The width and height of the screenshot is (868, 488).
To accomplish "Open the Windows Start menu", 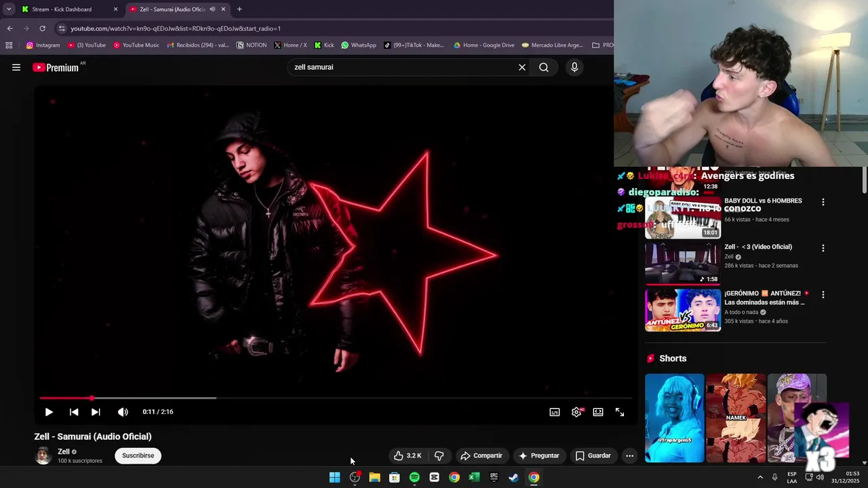I will pos(334,477).
